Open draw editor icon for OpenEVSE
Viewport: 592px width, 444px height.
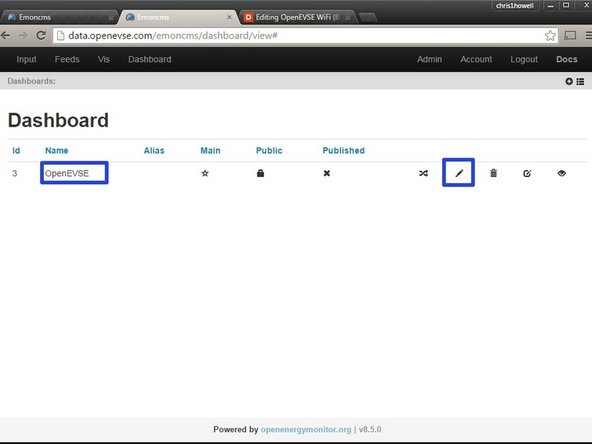(x=527, y=173)
